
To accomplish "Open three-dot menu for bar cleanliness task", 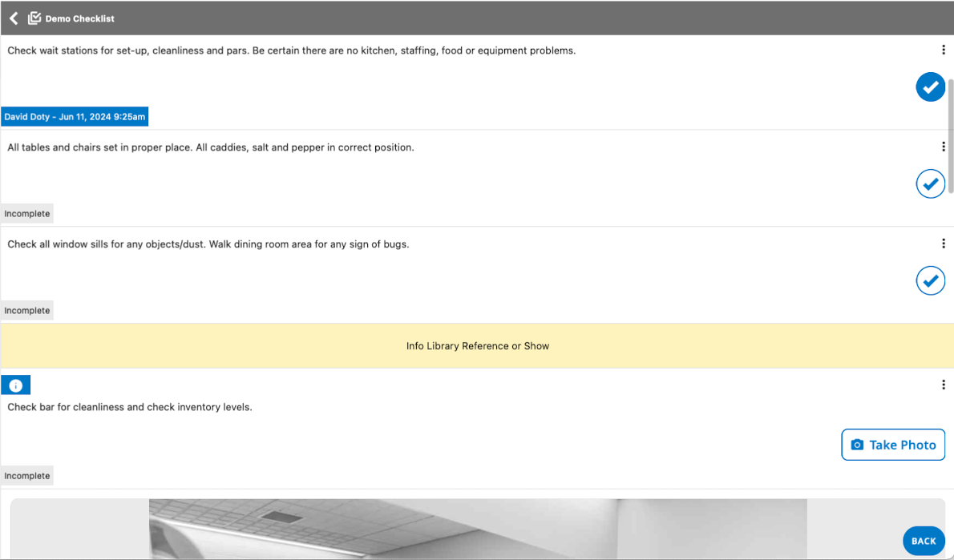I will click(x=943, y=385).
